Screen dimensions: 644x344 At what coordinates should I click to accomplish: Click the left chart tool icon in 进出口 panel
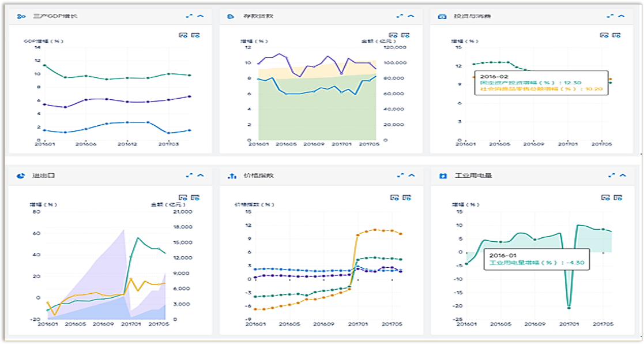183,197
